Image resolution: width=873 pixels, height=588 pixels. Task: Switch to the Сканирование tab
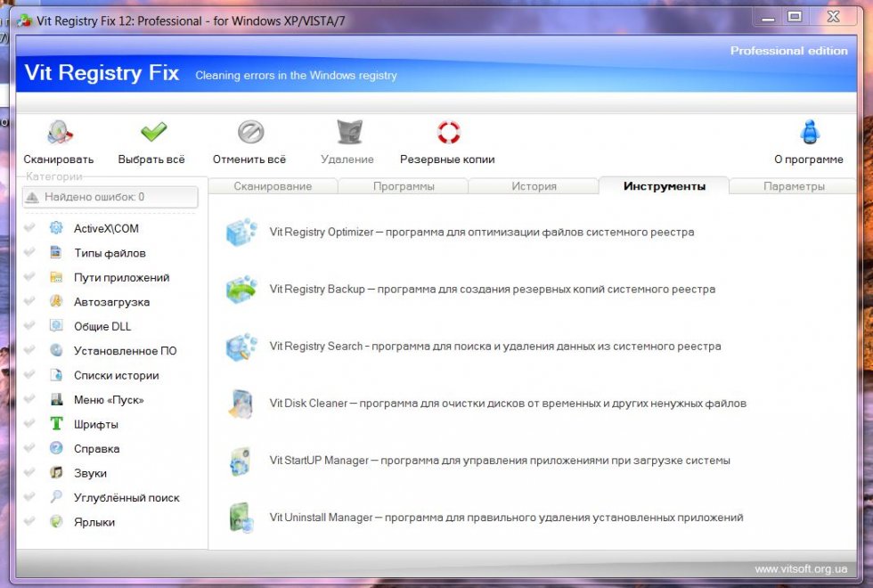pyautogui.click(x=273, y=186)
